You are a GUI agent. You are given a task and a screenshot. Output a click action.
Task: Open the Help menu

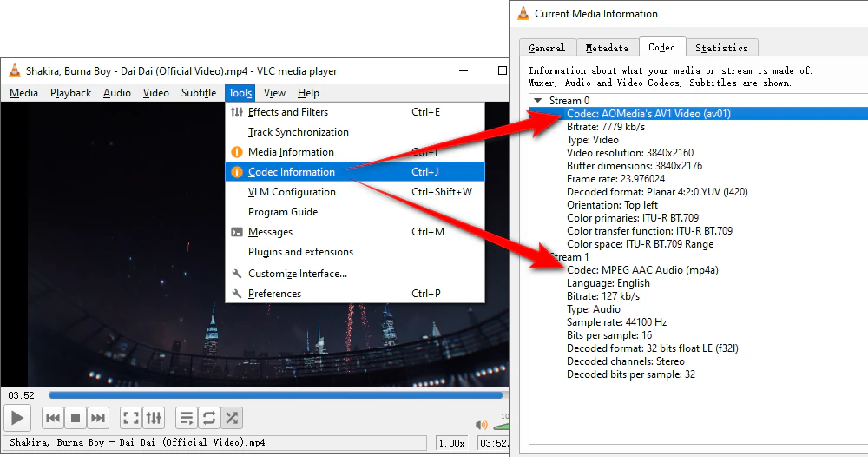click(308, 93)
